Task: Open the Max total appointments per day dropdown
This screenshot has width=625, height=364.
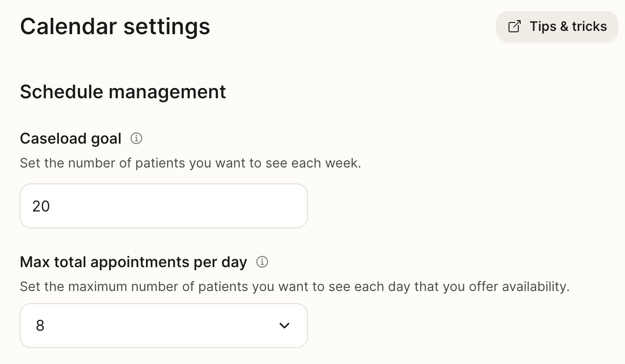Action: (163, 326)
